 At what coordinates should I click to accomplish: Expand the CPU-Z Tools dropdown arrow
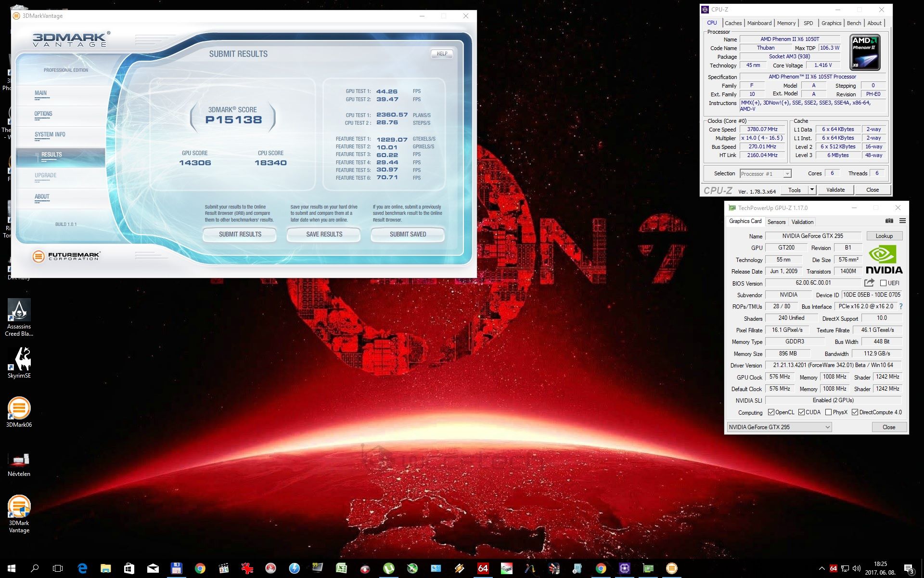pyautogui.click(x=812, y=190)
